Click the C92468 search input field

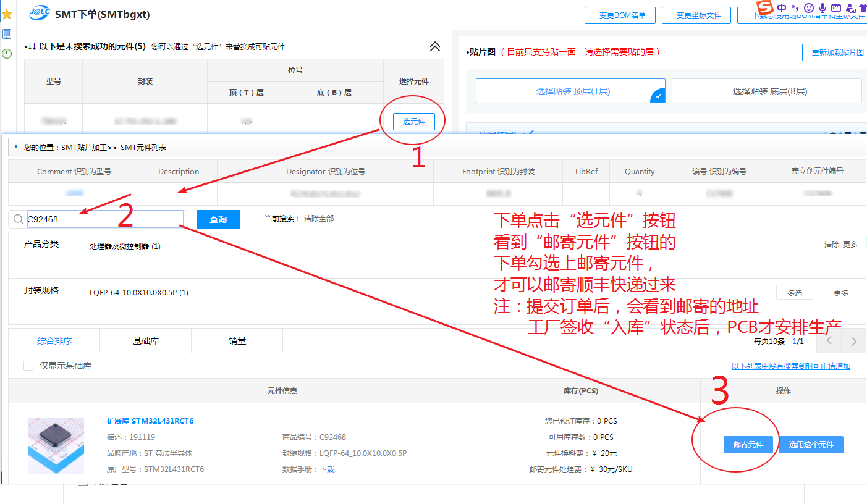coord(104,219)
